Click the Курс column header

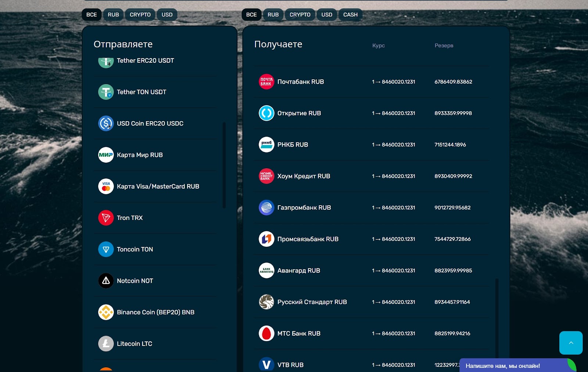(379, 46)
